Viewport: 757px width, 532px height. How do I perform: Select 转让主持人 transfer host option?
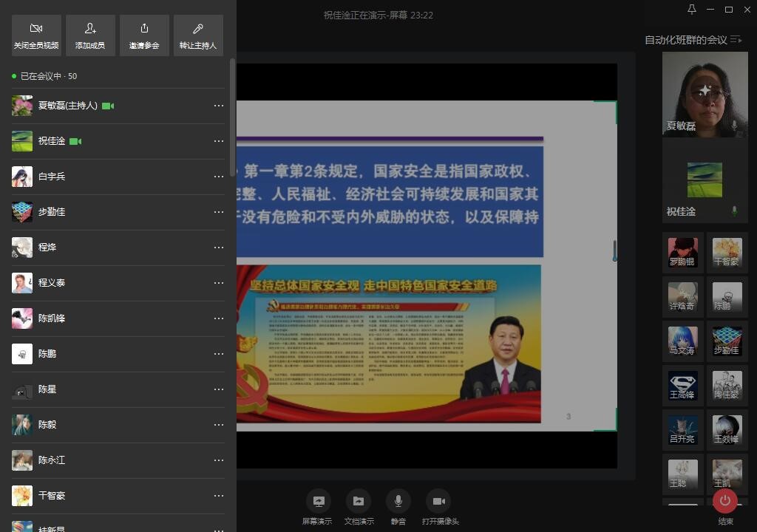198,35
